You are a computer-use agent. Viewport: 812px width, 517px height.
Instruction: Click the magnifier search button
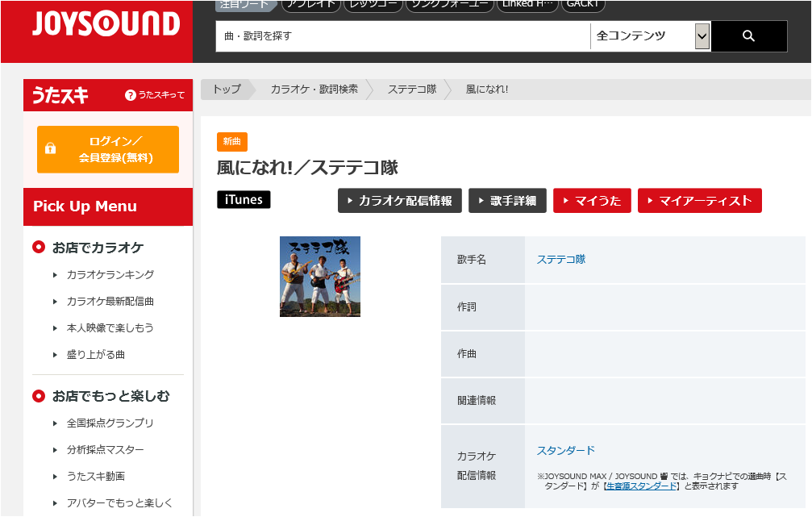(749, 35)
